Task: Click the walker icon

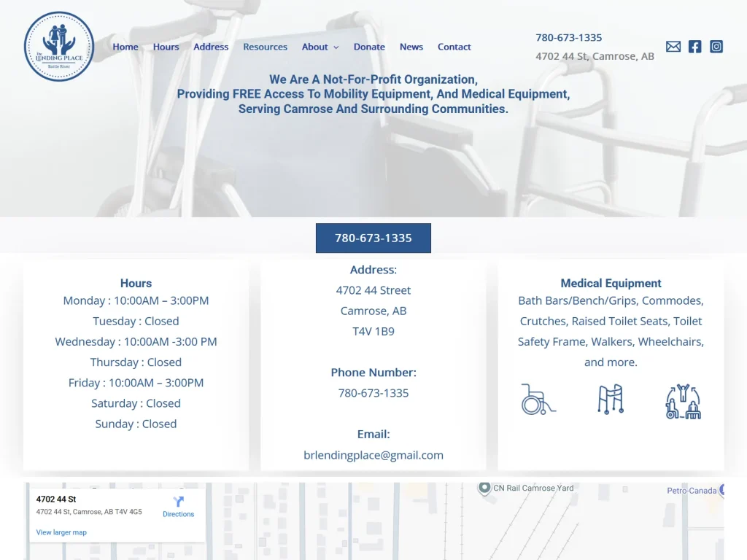Action: [x=611, y=400]
